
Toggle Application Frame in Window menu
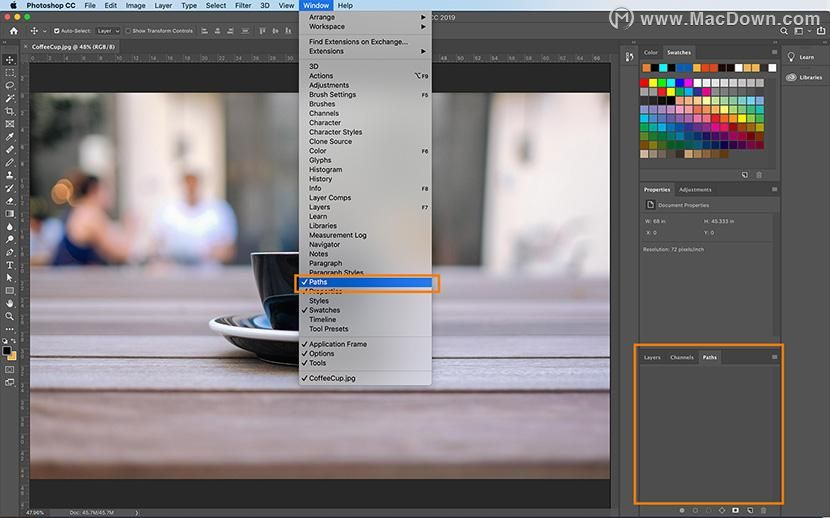pyautogui.click(x=365, y=344)
